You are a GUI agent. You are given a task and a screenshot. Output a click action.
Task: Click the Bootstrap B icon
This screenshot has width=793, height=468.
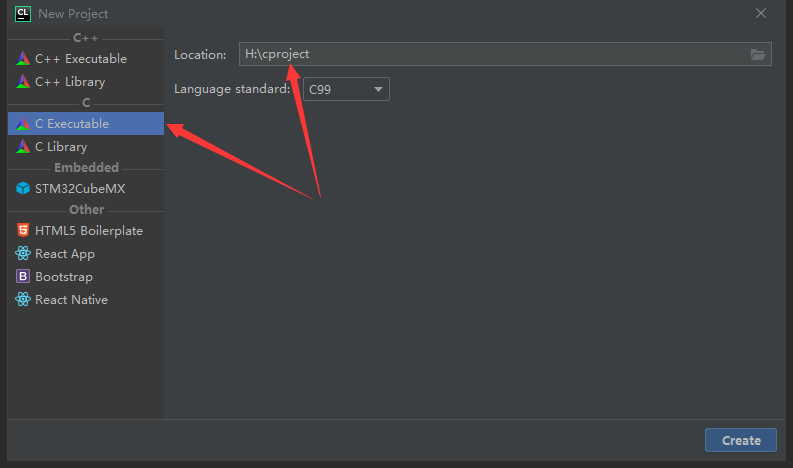(x=24, y=277)
